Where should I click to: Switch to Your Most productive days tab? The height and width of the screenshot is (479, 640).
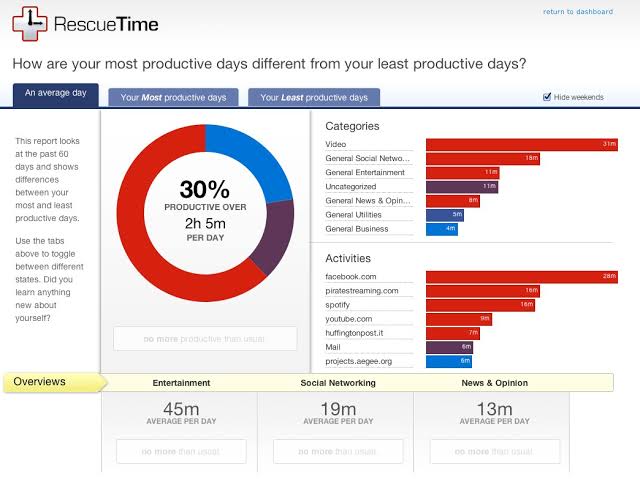174,98
